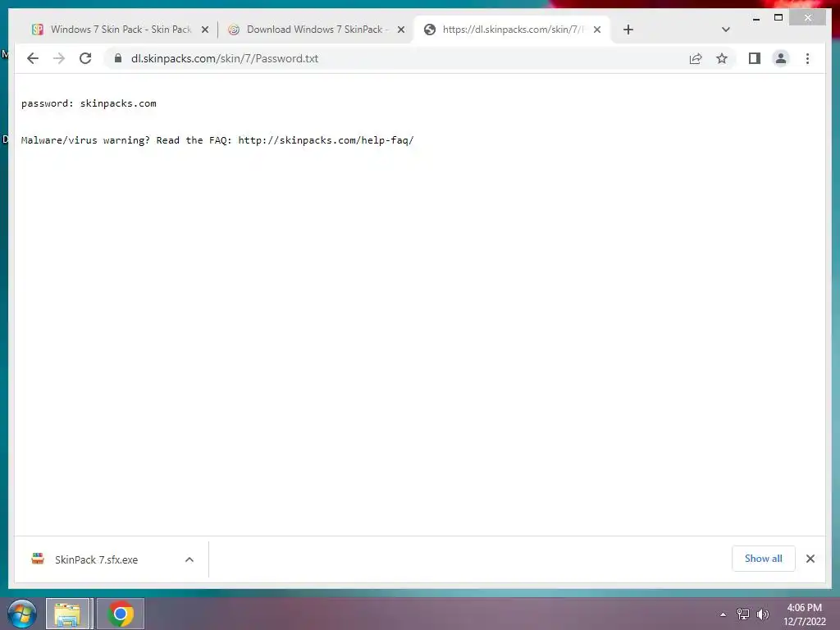Open the network status tray icon
The height and width of the screenshot is (630, 840).
[x=742, y=614]
